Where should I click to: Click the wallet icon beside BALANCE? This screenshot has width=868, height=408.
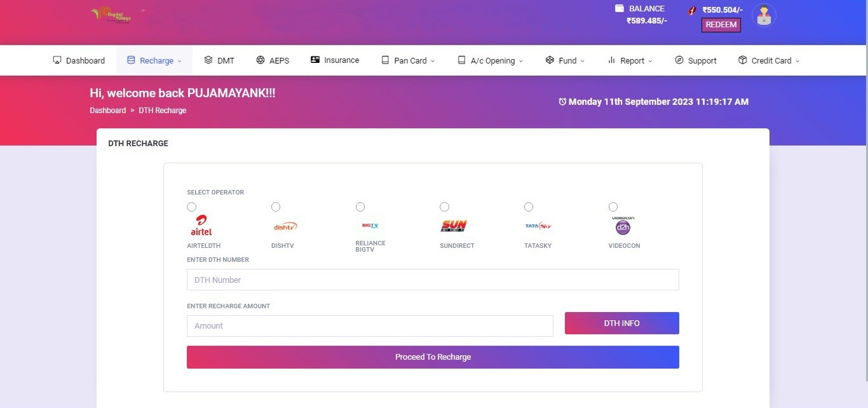coord(620,8)
